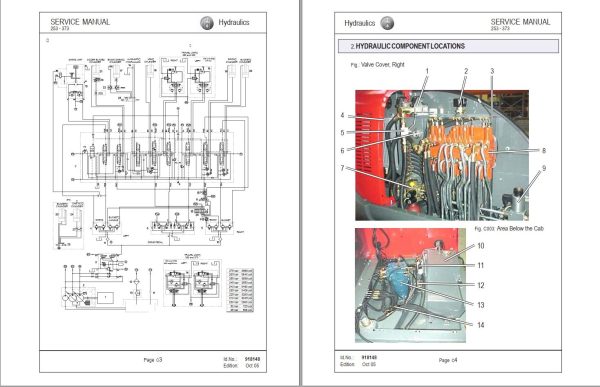Click callout number 2 above the valve photo
600x387 pixels.
coord(466,71)
